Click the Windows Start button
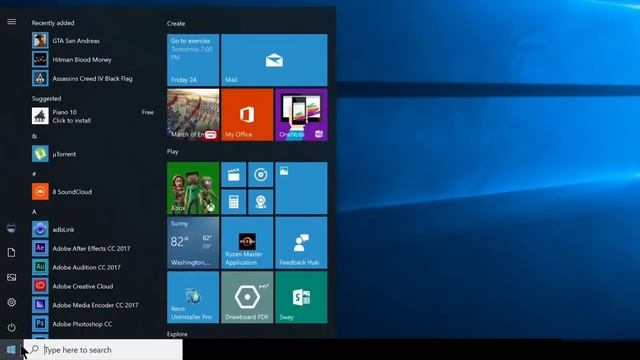Screen dimensions: 640x360 tap(11, 350)
